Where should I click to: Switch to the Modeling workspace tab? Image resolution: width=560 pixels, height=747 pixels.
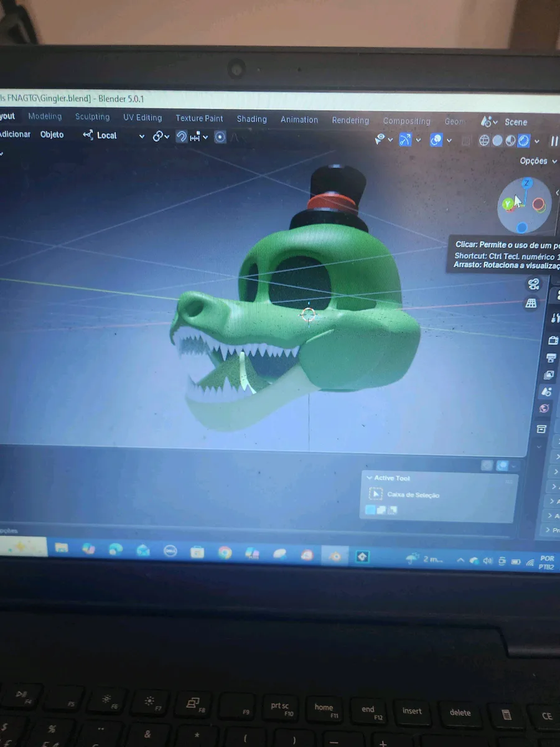pos(45,116)
